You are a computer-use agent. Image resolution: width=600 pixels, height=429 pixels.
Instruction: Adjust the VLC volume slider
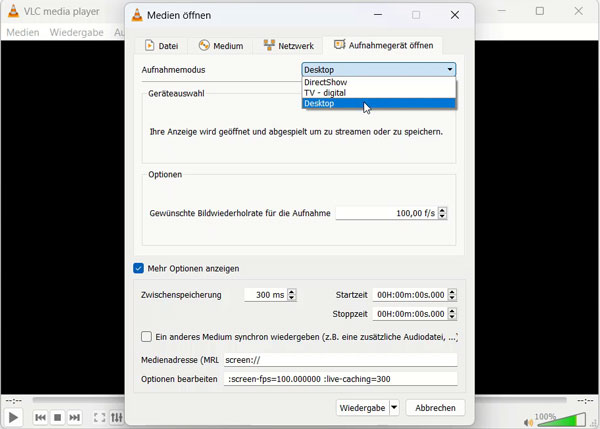click(561, 419)
